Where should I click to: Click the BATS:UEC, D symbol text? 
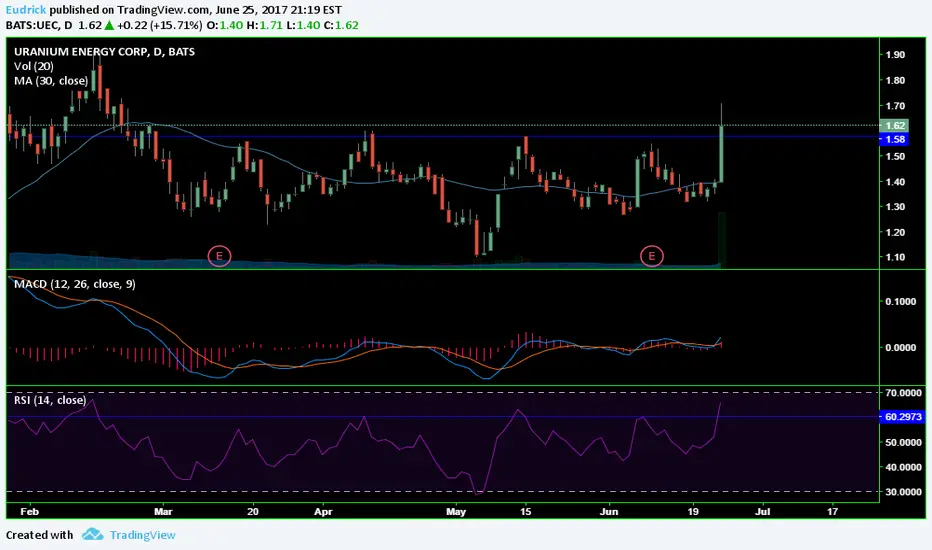coord(39,25)
